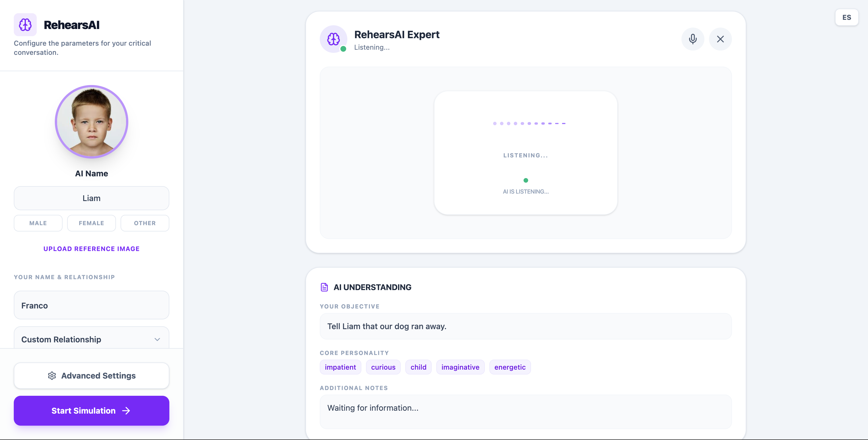Viewport: 868px width, 440px height.
Task: Open the Custom Relationship dropdown
Action: click(x=84, y=339)
